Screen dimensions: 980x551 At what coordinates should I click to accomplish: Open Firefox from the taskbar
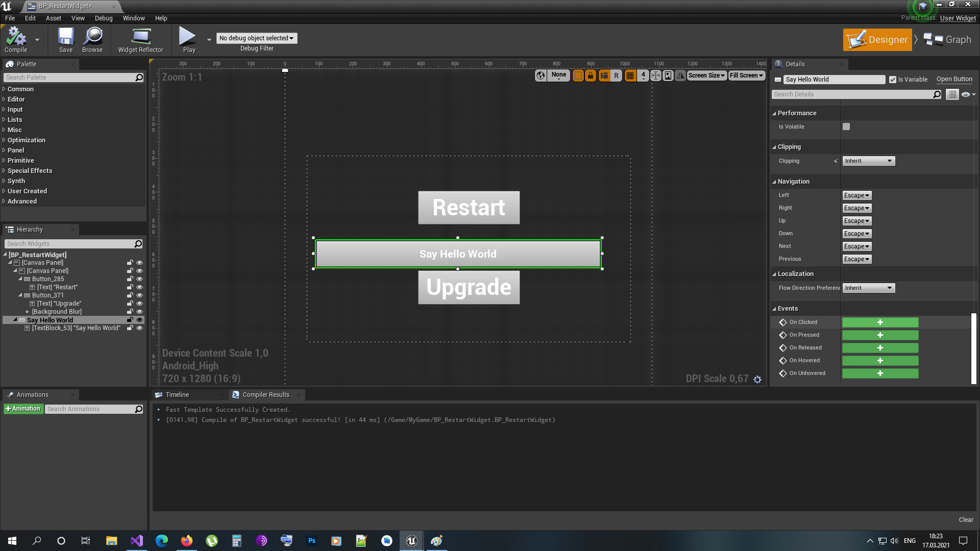click(x=187, y=541)
